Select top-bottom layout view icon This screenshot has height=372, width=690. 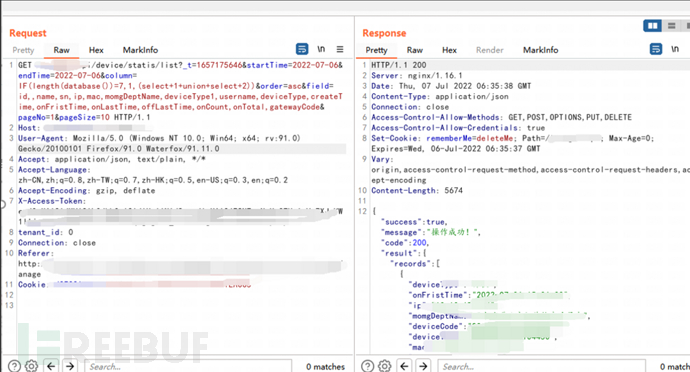pos(672,26)
